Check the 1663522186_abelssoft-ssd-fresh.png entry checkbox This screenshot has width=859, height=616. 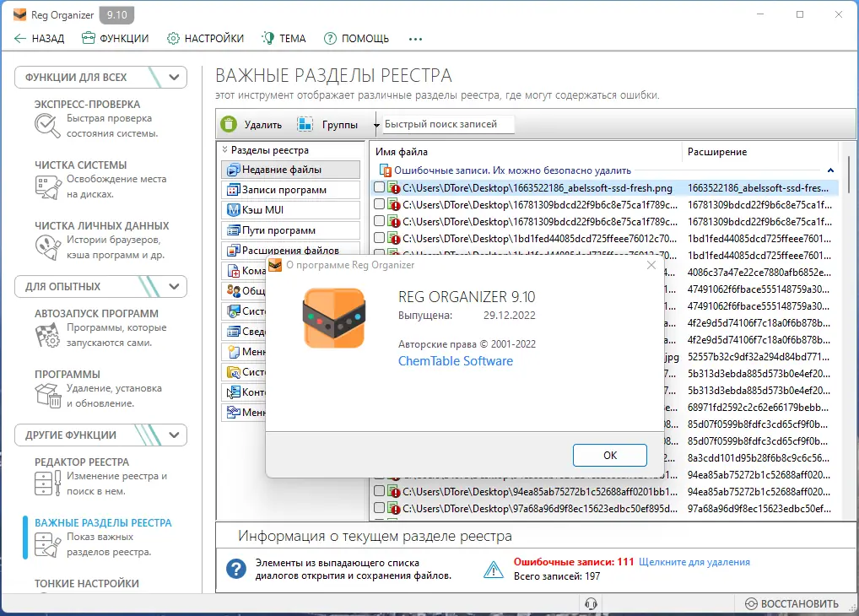pyautogui.click(x=379, y=187)
